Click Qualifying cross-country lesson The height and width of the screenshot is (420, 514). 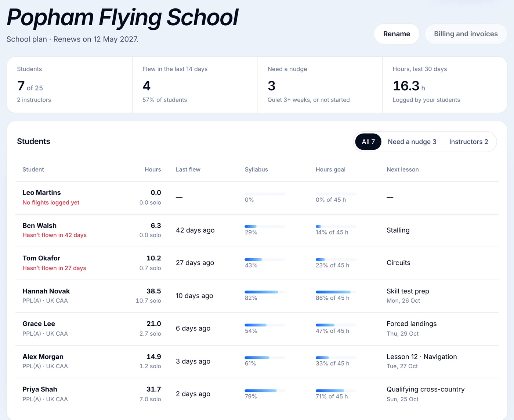pos(426,390)
